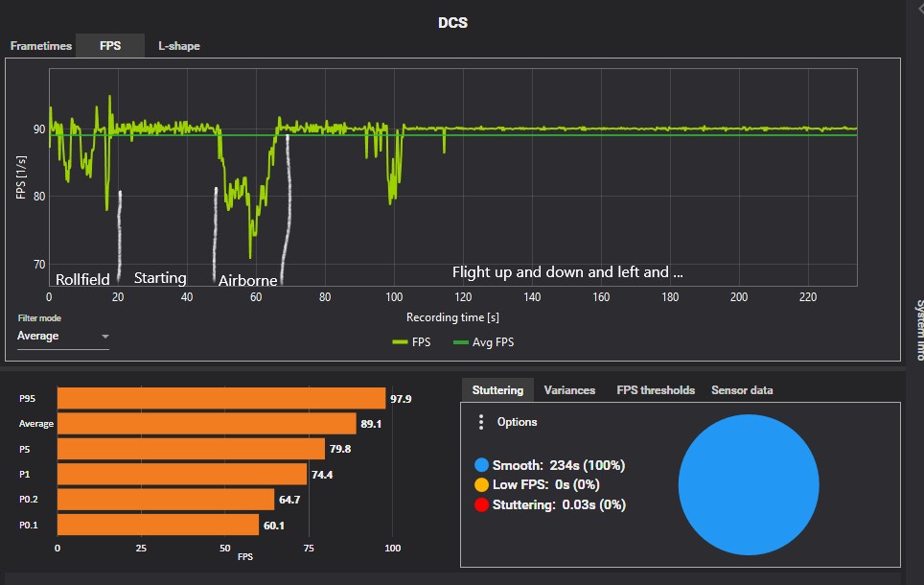Open the L-shape tab
Screen dimensions: 924x585
179,46
